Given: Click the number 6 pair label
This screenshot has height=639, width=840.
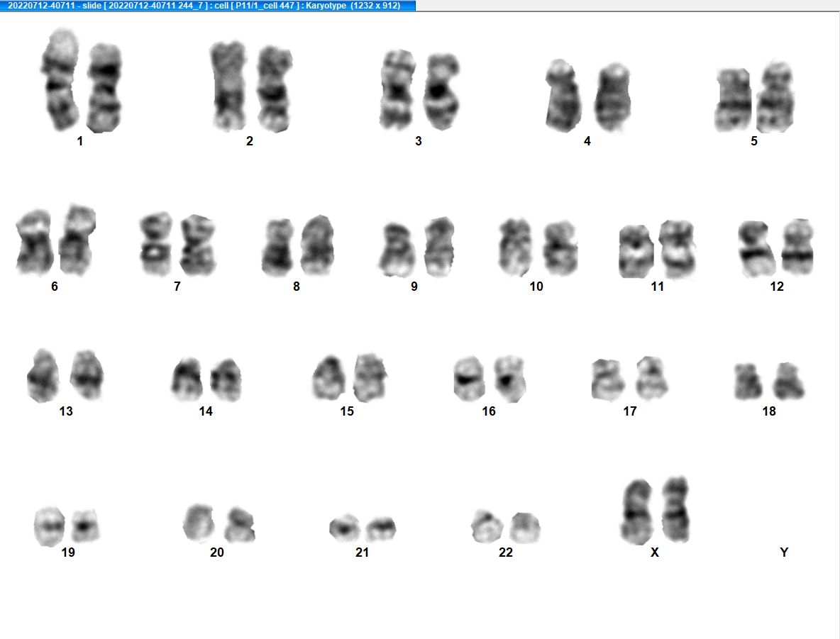Looking at the screenshot, I should click(x=54, y=287).
